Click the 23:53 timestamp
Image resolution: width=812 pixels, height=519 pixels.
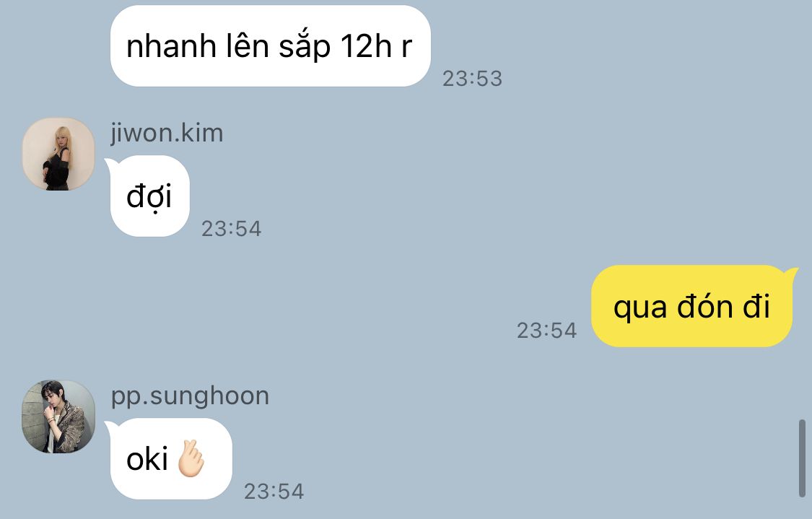click(472, 79)
